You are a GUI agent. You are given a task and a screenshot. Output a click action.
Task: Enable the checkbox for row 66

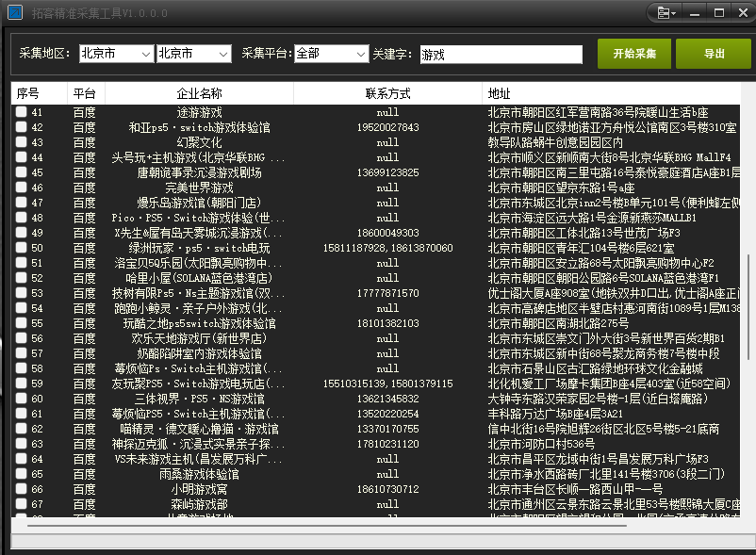[21, 490]
